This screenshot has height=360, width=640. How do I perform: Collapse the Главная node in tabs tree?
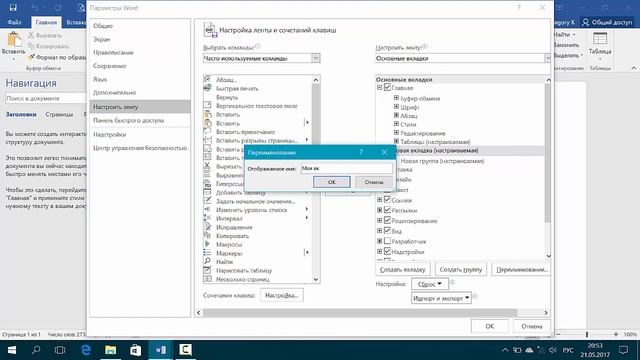point(379,87)
